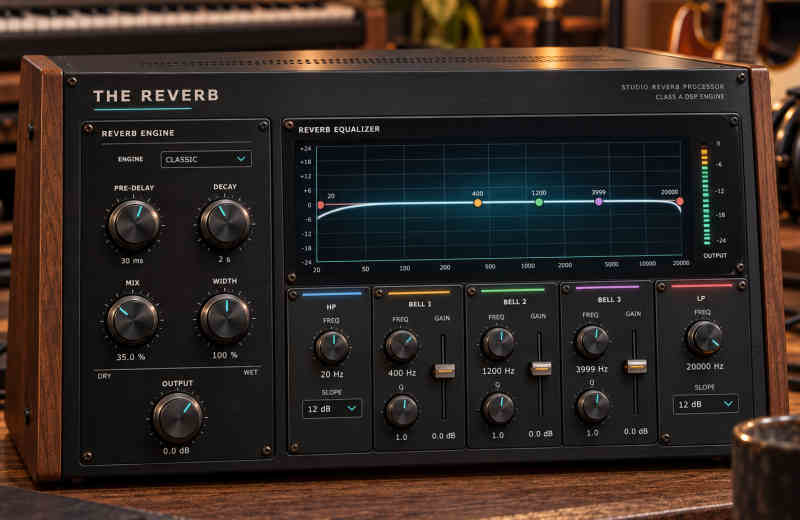Click the Bell 3 gain 0.0 dB readout
Screen dimensions: 800x520
pyautogui.click(x=636, y=431)
